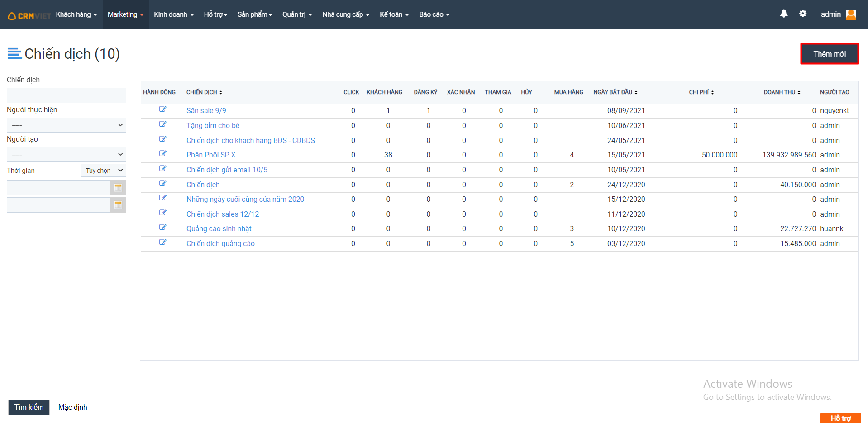Open the Marketing menu
Image resolution: width=868 pixels, height=423 pixels.
click(126, 14)
